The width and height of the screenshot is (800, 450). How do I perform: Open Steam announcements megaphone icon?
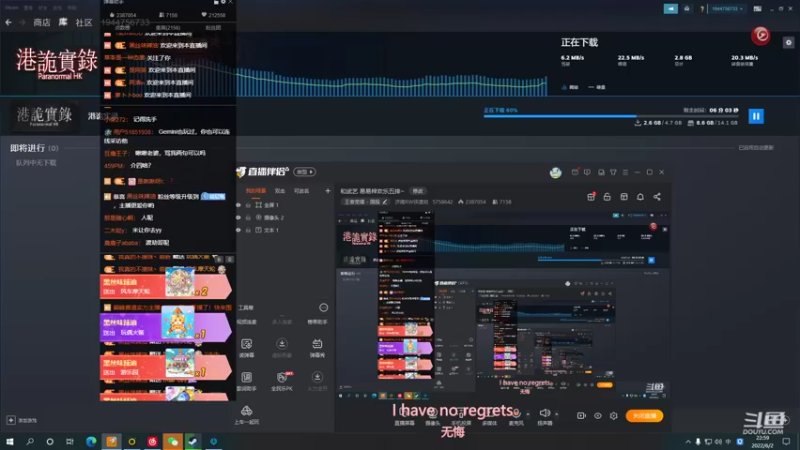tap(670, 9)
